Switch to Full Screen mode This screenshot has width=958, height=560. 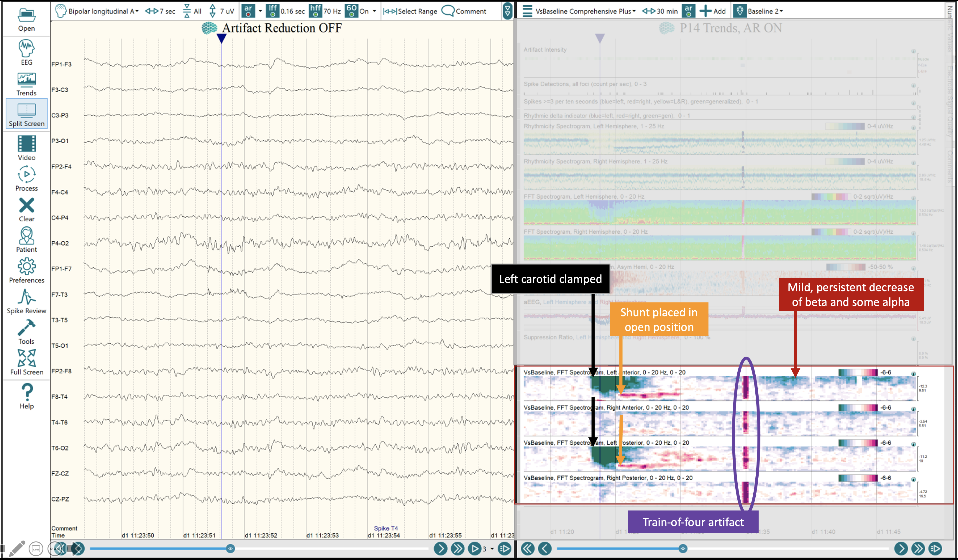tap(26, 363)
